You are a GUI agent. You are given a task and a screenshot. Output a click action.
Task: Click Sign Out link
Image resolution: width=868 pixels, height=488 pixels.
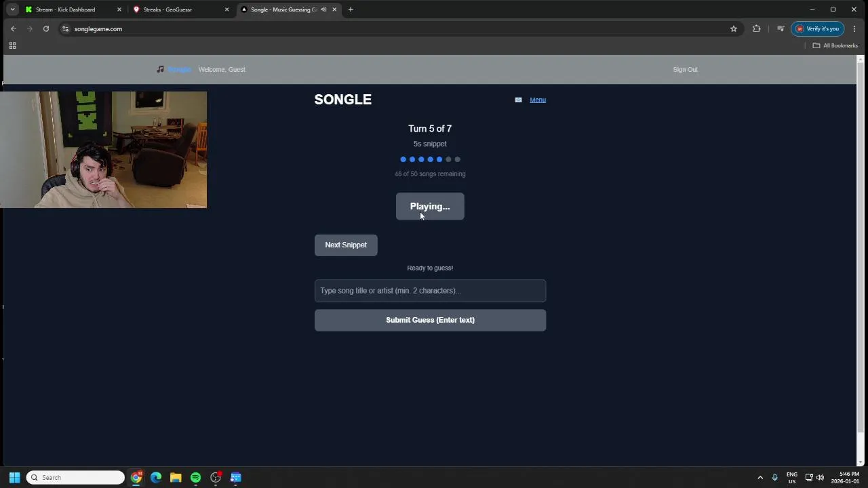[x=685, y=69]
